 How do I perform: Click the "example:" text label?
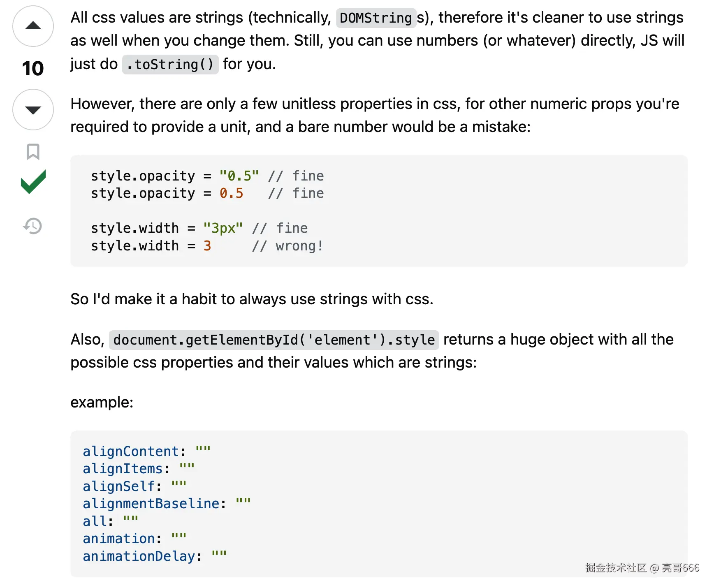click(x=102, y=402)
